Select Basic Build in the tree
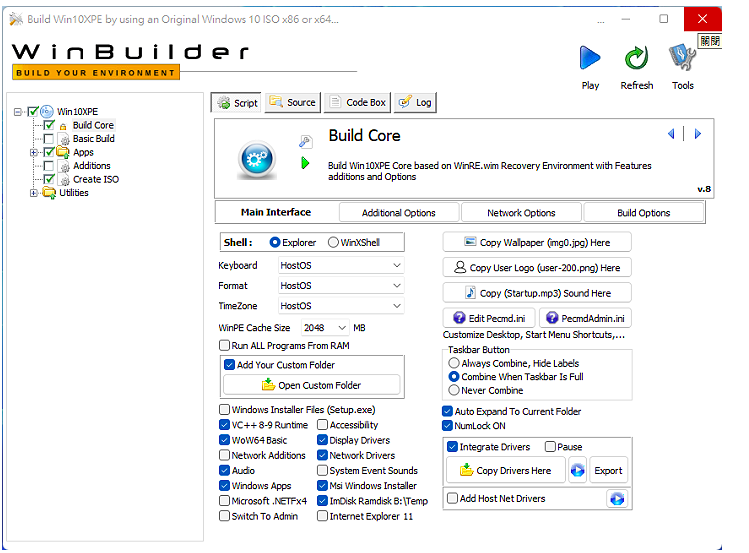749x553 pixels. coord(94,139)
